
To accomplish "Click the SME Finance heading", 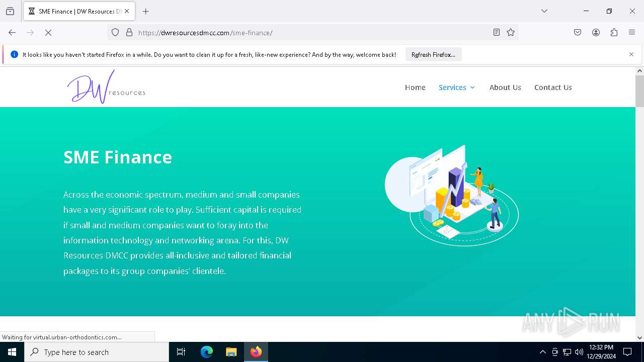I will click(118, 157).
